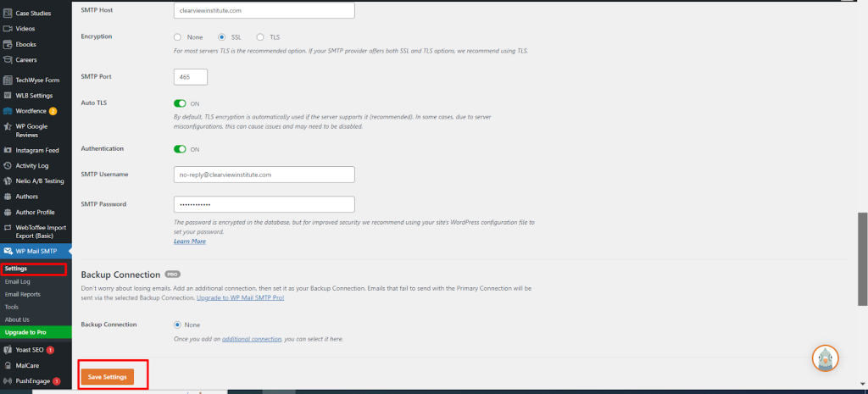
Task: Open Email Log submenu item
Action: coord(18,281)
